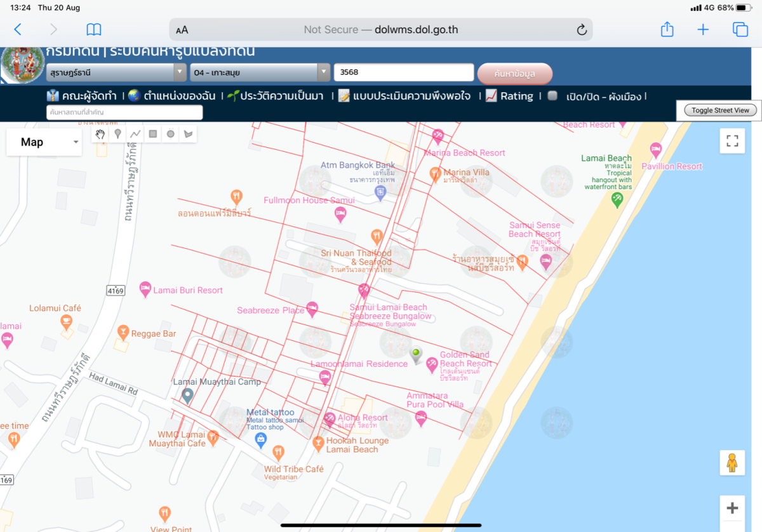Click the Lamai Beach green map marker
762x532 pixels.
[617, 199]
